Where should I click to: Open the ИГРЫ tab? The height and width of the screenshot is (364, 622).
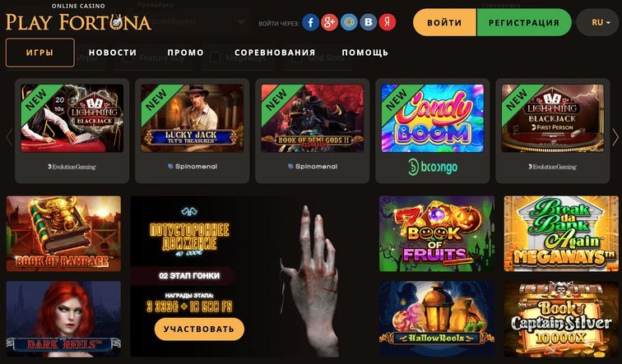pyautogui.click(x=40, y=53)
